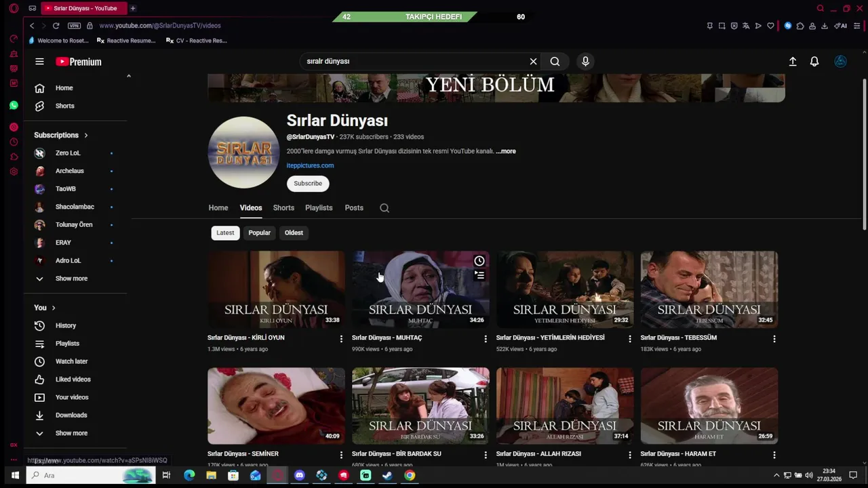This screenshot has height=488, width=868.
Task: Sort videos by Oldest
Action: point(294,232)
